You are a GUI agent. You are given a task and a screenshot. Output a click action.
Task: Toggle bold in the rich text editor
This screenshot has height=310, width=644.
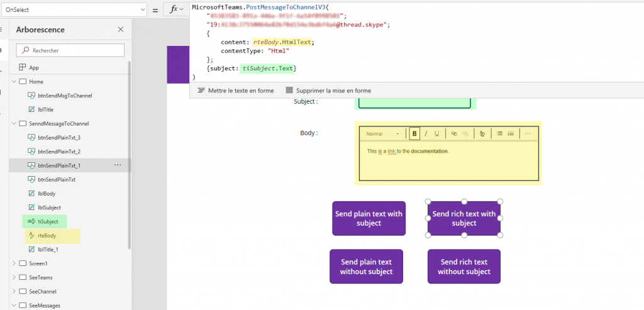point(414,133)
